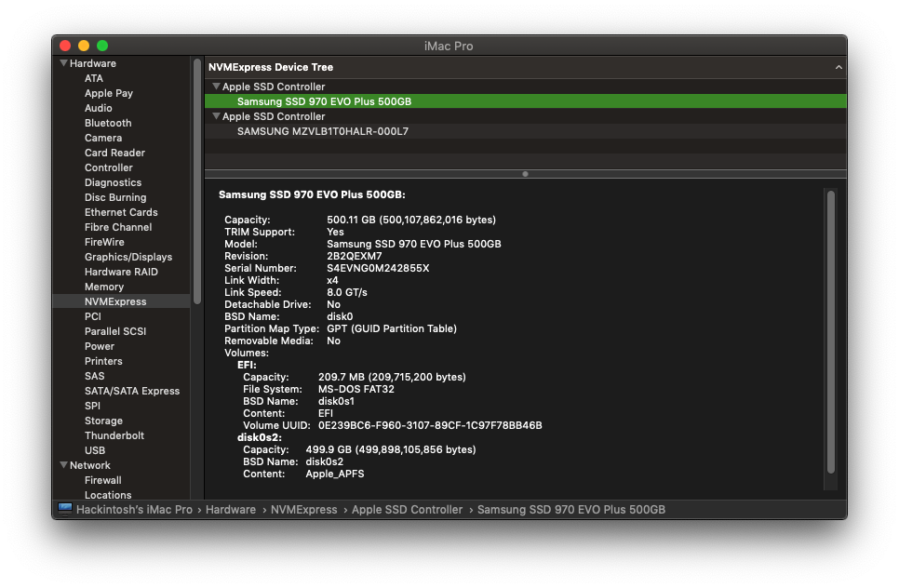Show Bluetooth information
This screenshot has height=588, width=899.
click(108, 123)
